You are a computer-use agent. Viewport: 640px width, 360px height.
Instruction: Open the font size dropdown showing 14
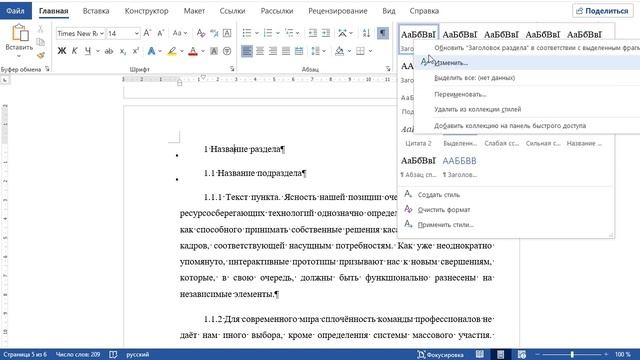(136, 33)
